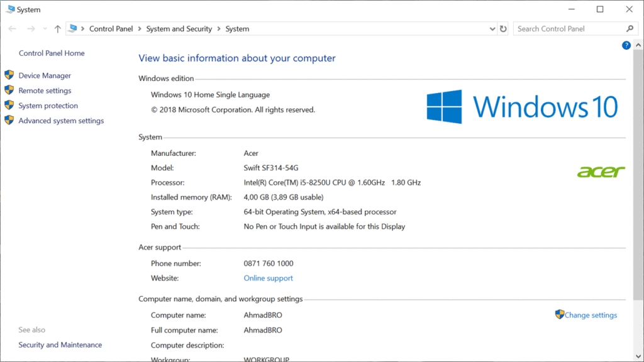Click the Windows 10 logo
The height and width of the screenshot is (362, 644).
point(522,106)
